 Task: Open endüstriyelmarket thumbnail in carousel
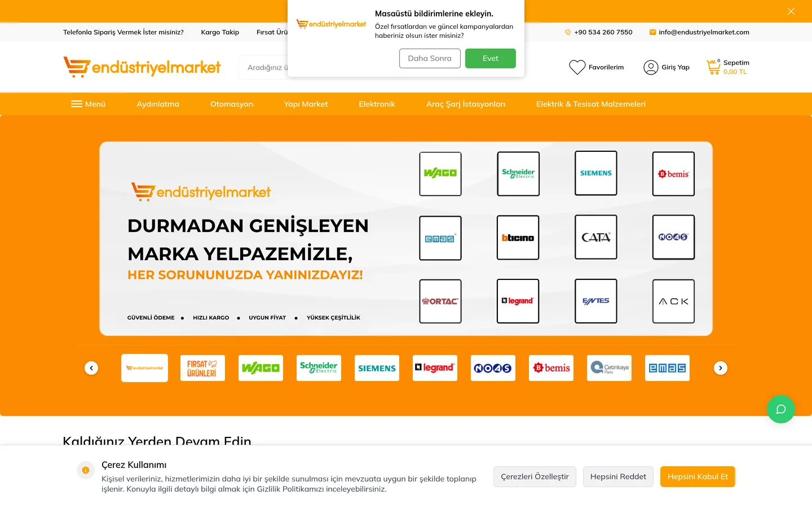144,368
